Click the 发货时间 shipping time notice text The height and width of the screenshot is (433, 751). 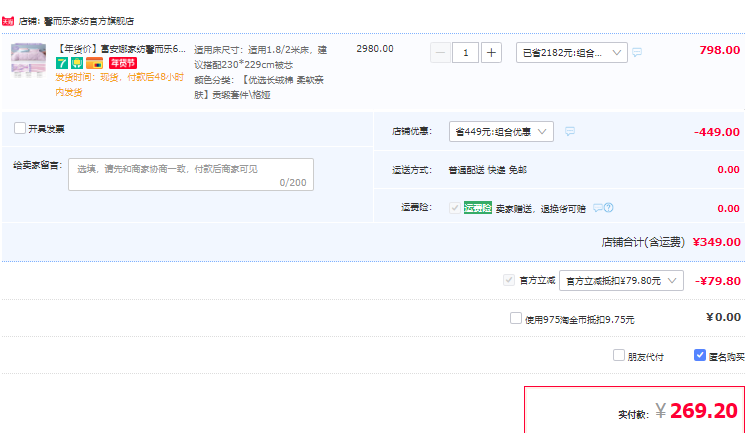(120, 84)
